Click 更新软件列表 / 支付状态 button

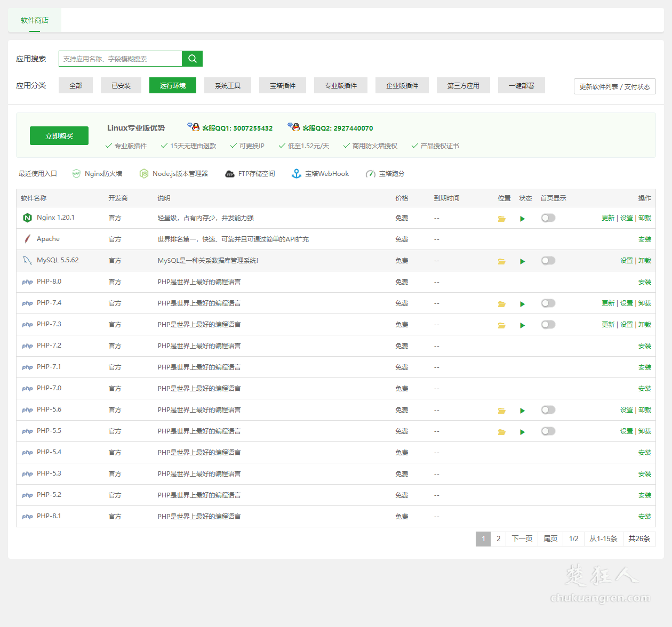[x=614, y=86]
